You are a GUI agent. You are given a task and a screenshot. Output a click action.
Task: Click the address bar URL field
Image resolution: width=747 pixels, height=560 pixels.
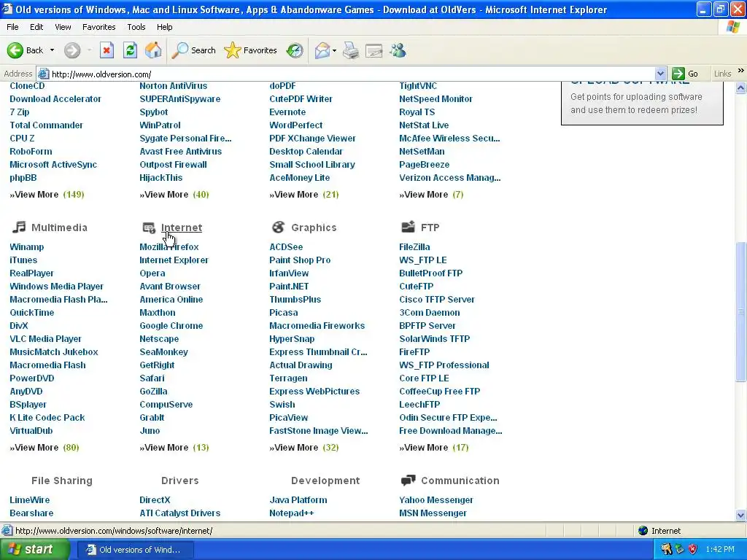click(x=352, y=74)
